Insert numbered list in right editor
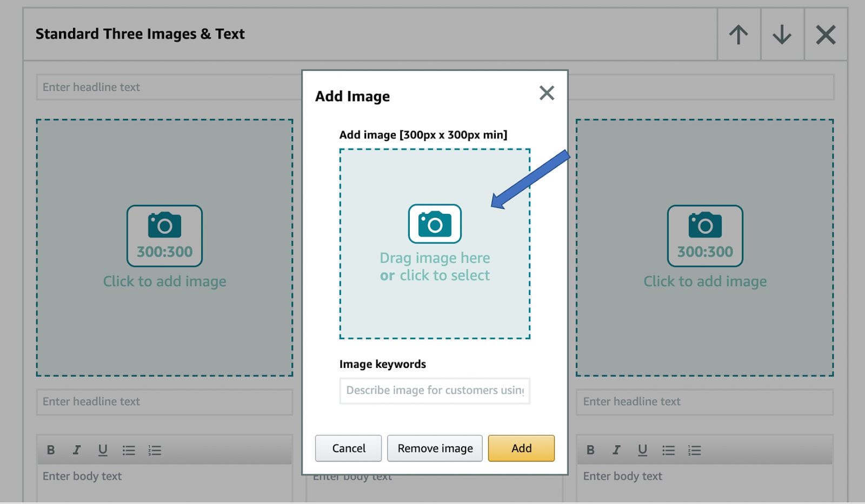The width and height of the screenshot is (865, 504). click(x=694, y=450)
